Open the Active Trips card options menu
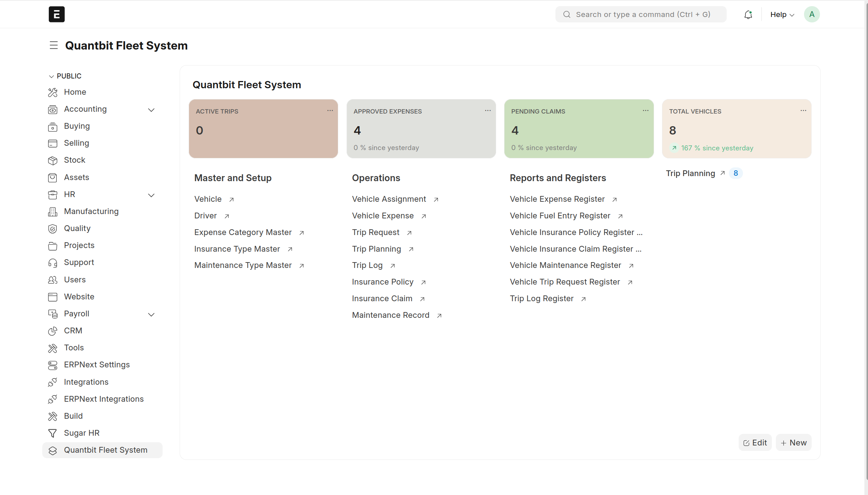Image resolution: width=868 pixels, height=495 pixels. (x=330, y=111)
